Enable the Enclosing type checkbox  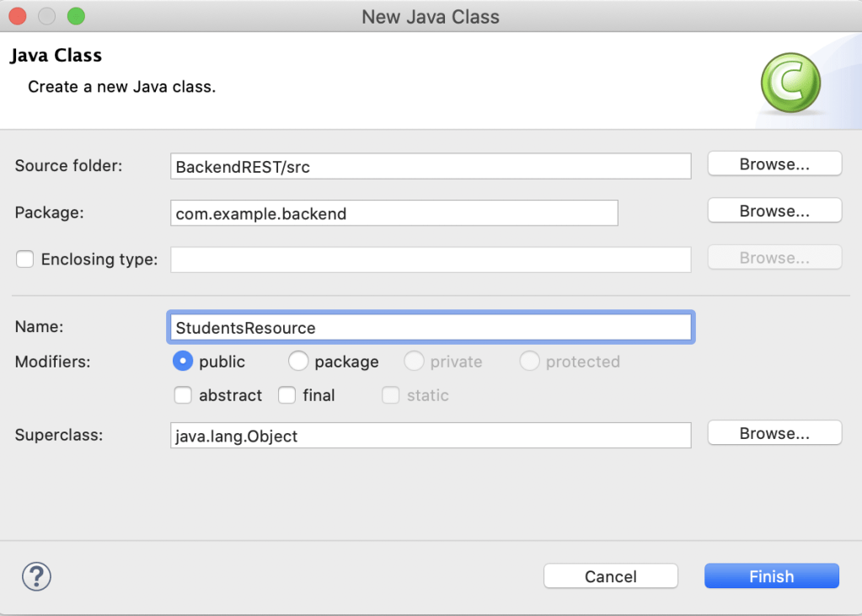25,260
